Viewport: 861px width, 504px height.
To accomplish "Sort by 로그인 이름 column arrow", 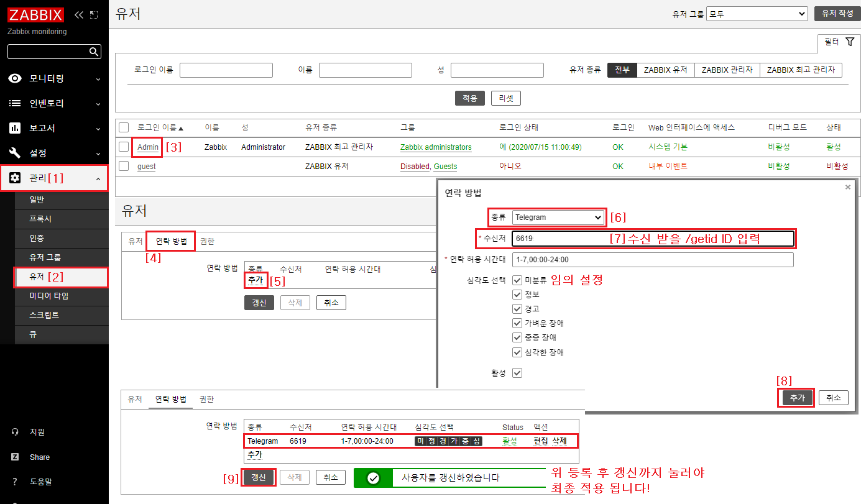I will tap(181, 128).
